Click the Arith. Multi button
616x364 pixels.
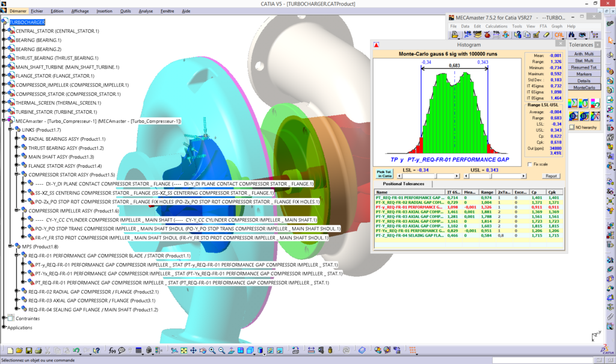point(584,54)
